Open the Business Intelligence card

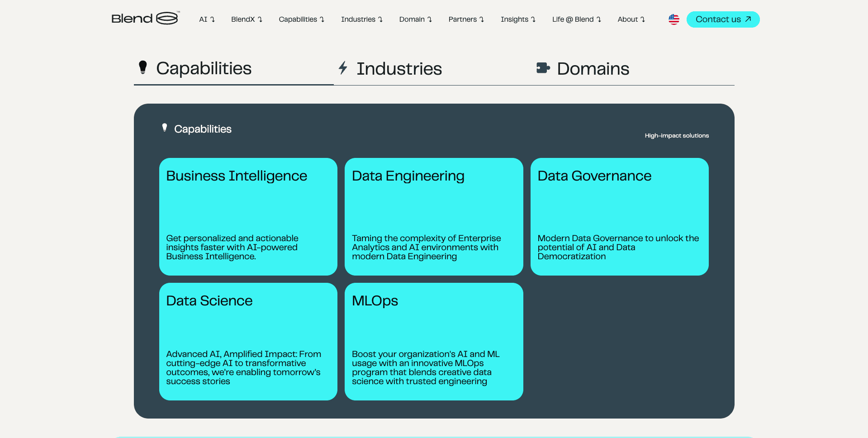[248, 216]
